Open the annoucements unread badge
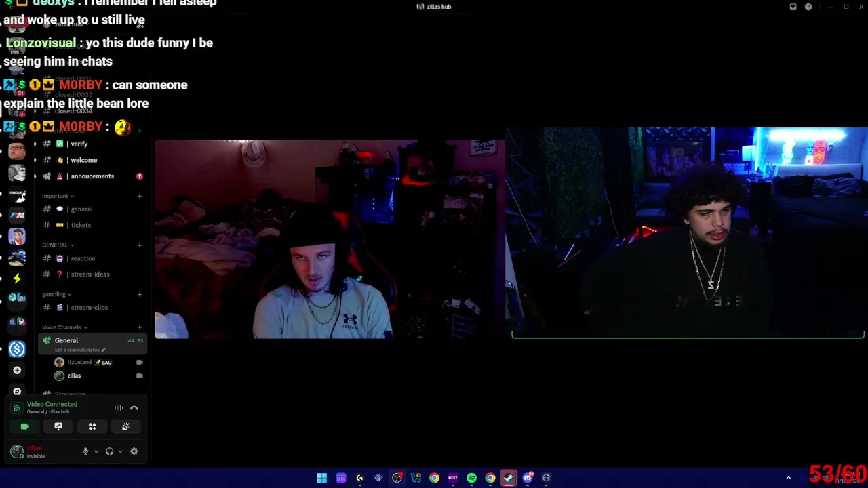This screenshot has width=868, height=488. [140, 176]
